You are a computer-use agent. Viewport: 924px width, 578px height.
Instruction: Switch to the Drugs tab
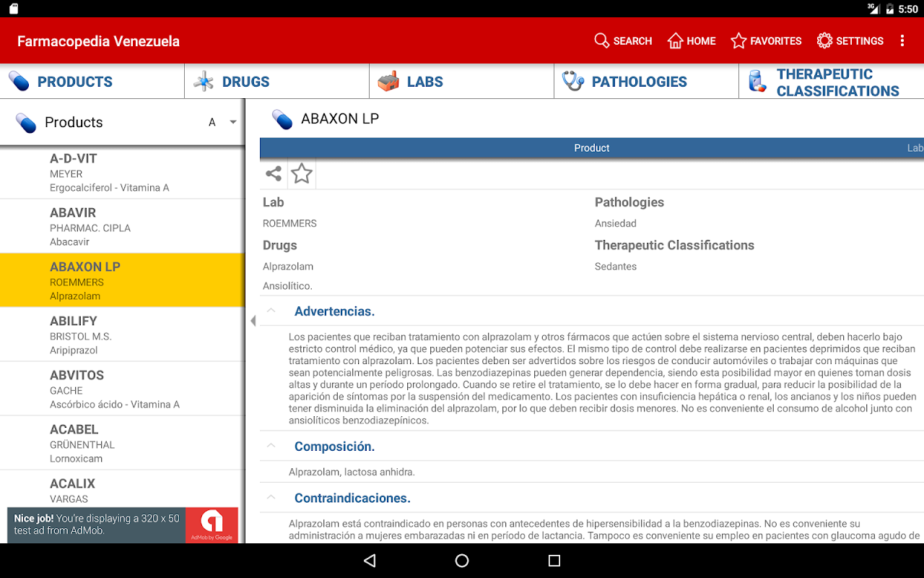[277, 82]
